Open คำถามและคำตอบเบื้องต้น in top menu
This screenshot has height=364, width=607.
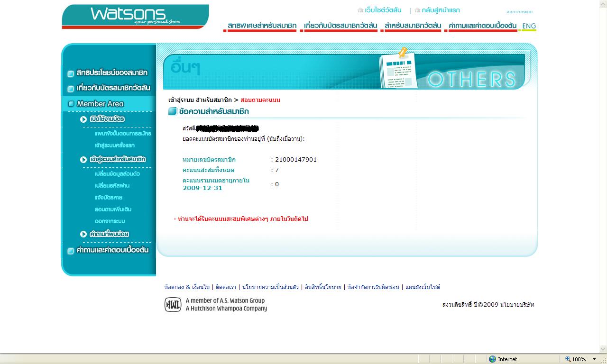coord(482,26)
